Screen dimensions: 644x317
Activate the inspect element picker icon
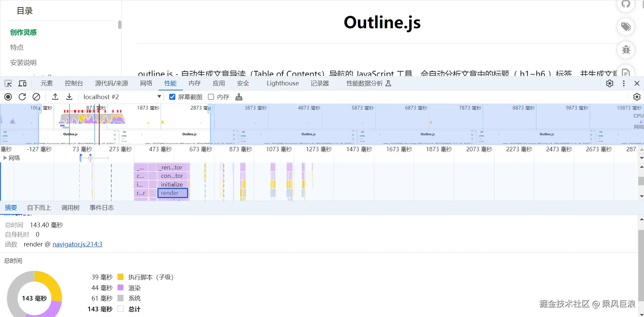click(8, 83)
